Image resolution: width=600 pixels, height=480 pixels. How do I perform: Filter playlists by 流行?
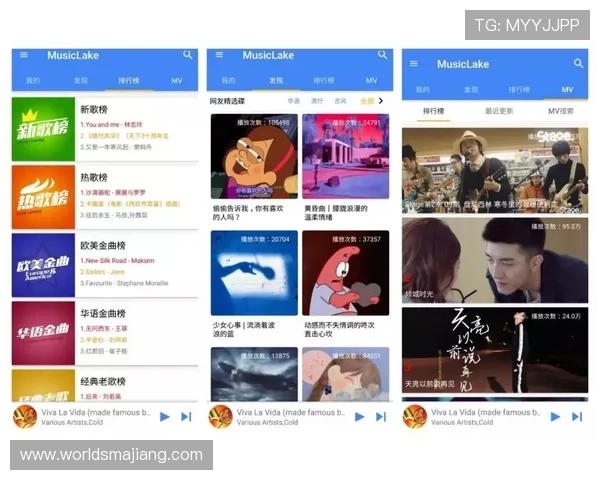point(317,101)
